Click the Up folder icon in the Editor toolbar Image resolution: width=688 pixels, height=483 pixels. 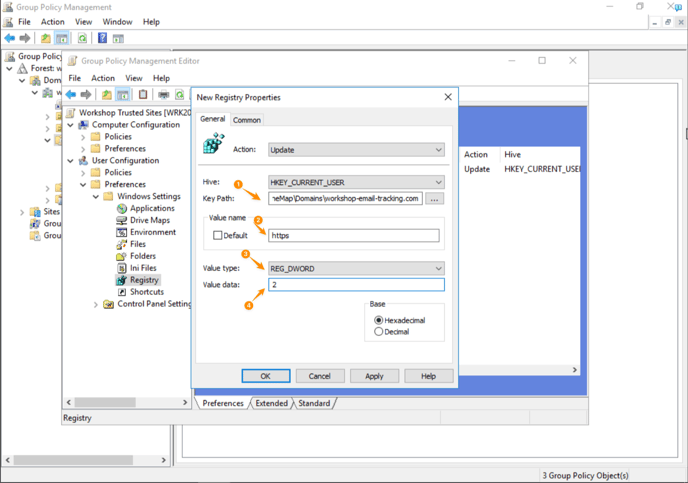coord(107,94)
